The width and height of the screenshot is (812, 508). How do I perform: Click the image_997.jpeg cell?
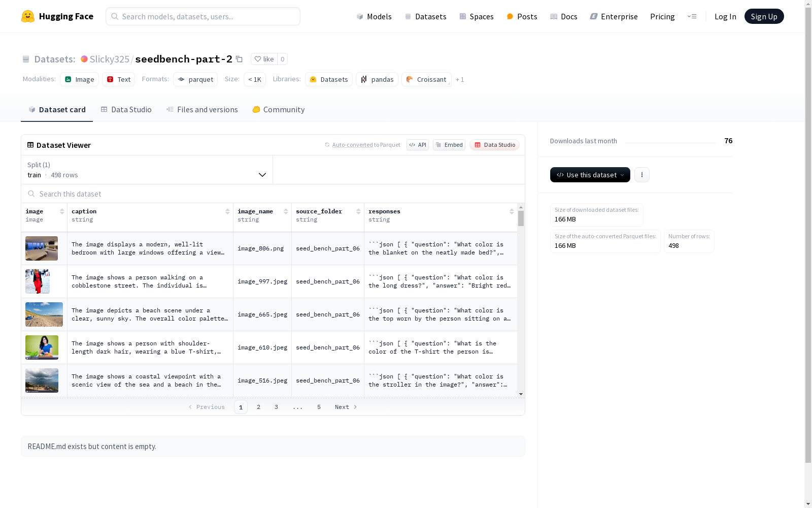(x=262, y=281)
